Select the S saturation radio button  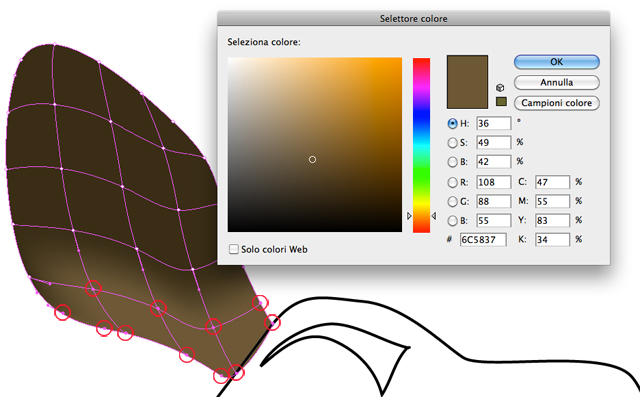452,142
